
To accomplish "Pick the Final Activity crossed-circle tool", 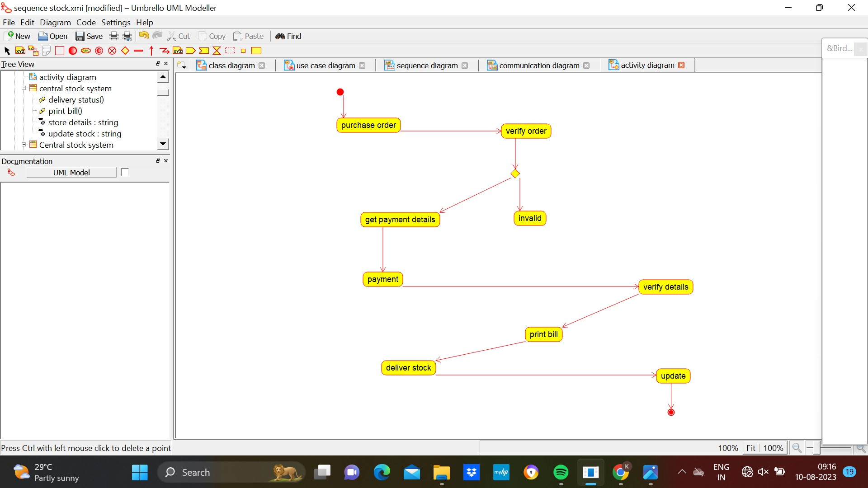I will 112,51.
